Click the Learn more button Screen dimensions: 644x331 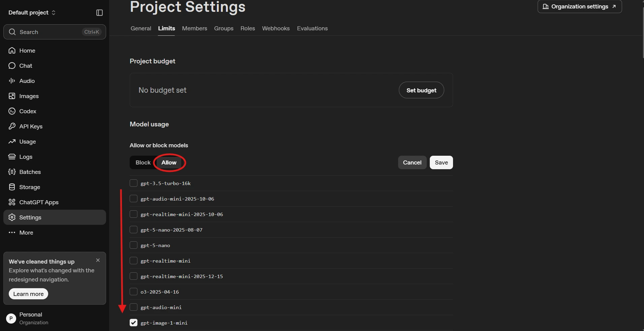click(x=29, y=294)
